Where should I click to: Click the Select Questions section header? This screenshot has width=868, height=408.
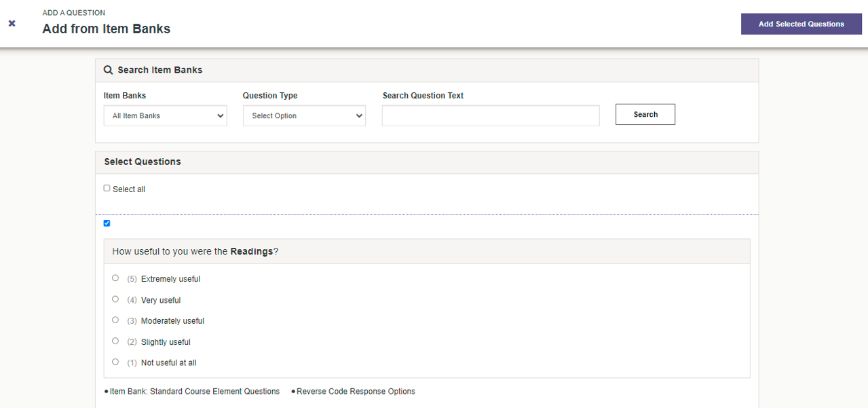(143, 162)
